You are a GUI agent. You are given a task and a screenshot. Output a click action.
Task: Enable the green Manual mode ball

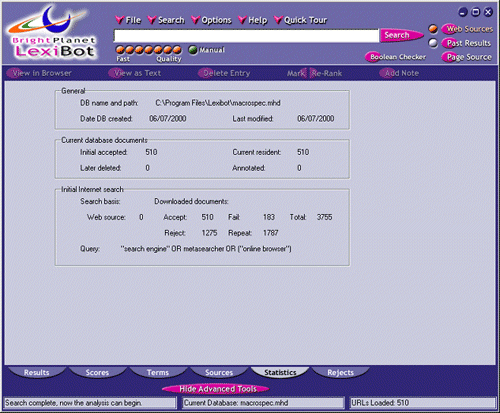click(193, 50)
